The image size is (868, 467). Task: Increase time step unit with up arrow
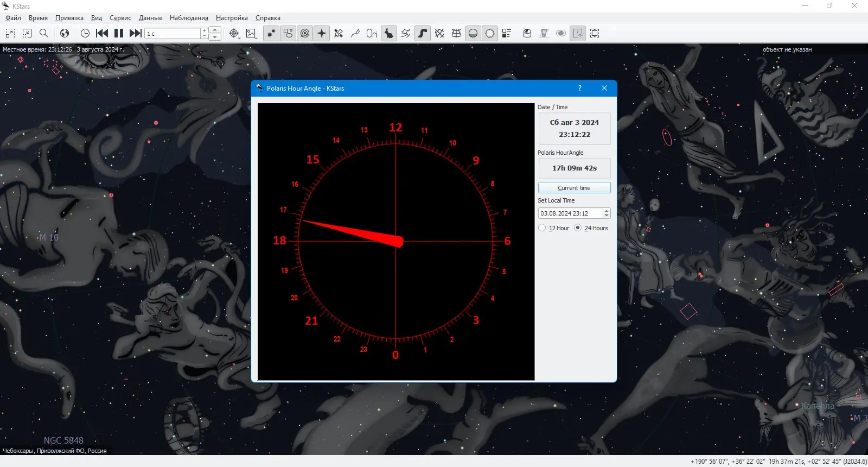click(x=215, y=30)
